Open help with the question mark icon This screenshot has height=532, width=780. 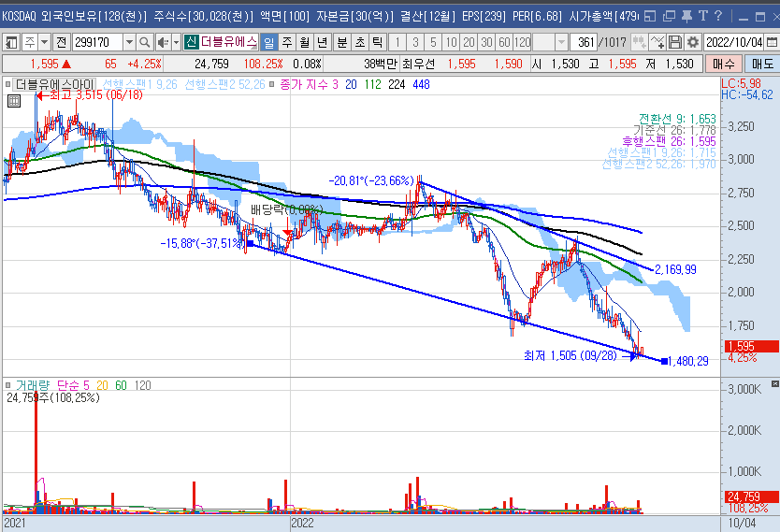click(x=718, y=17)
